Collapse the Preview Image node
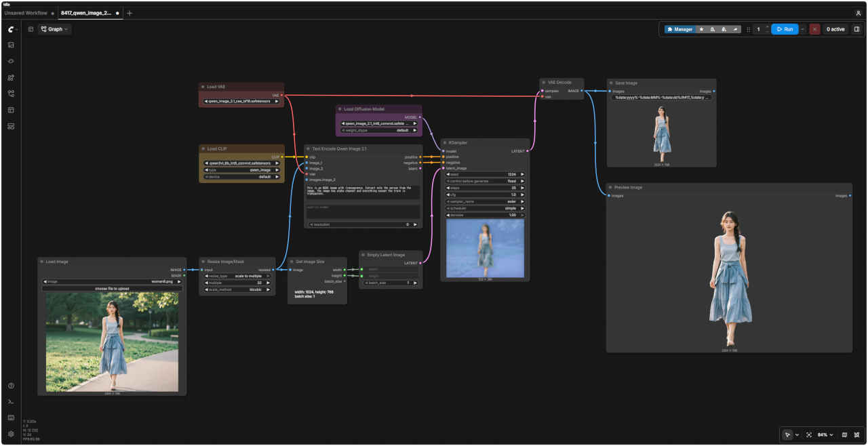868x446 pixels. (x=610, y=187)
